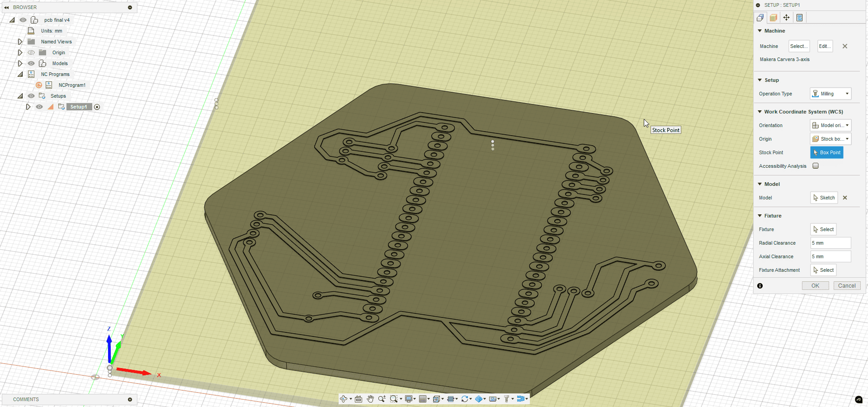The height and width of the screenshot is (407, 868).
Task: Click the Stock Point Box Point button
Action: point(827,152)
